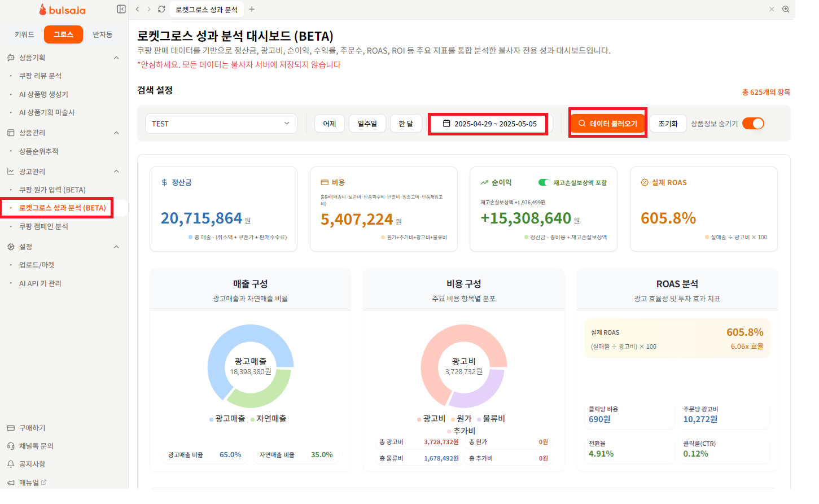Click the 물류비 legend entry
Viewport: 819px width, 504px height.
491,419
